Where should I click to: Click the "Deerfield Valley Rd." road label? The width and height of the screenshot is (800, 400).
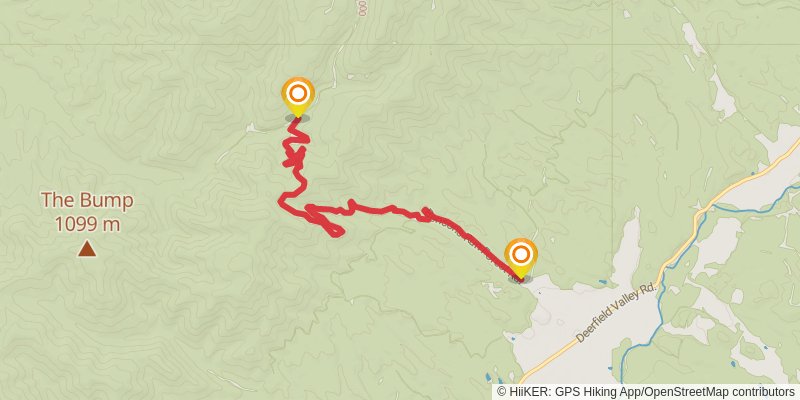tap(615, 313)
